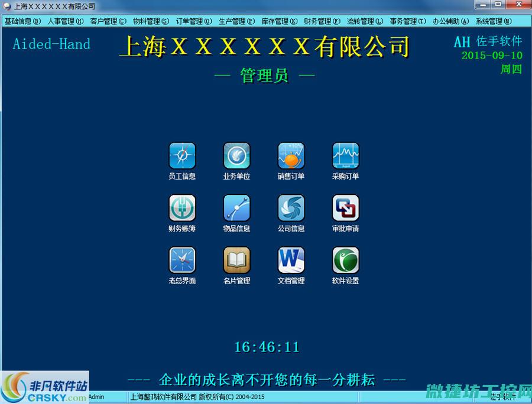Click the company title 上海XXXXXX有限公司

pyautogui.click(x=265, y=46)
